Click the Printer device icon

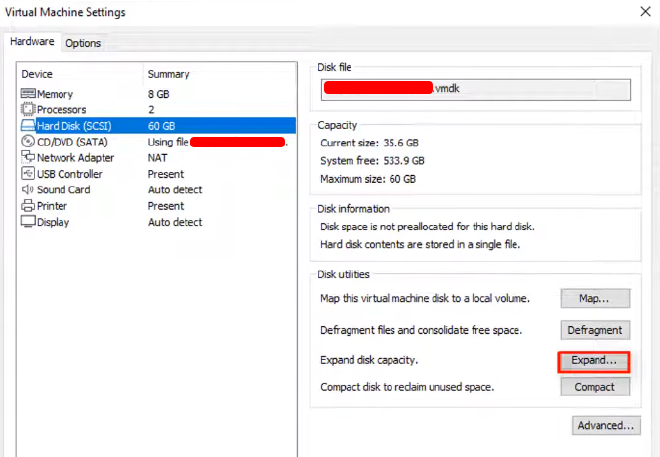tap(28, 206)
